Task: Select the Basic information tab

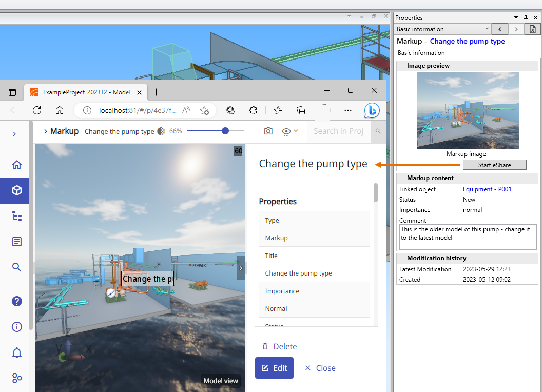Action: [x=421, y=53]
